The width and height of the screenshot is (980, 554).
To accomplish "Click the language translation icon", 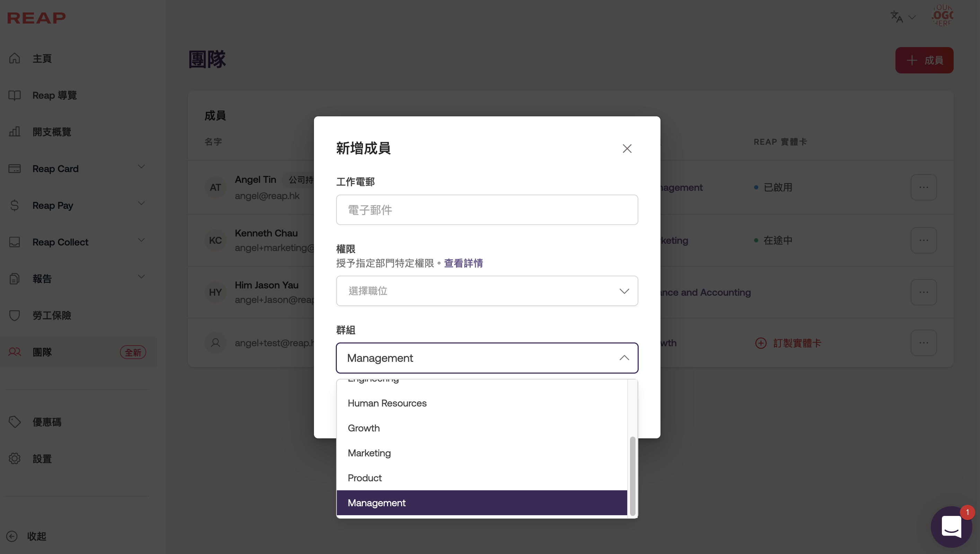I will [896, 17].
